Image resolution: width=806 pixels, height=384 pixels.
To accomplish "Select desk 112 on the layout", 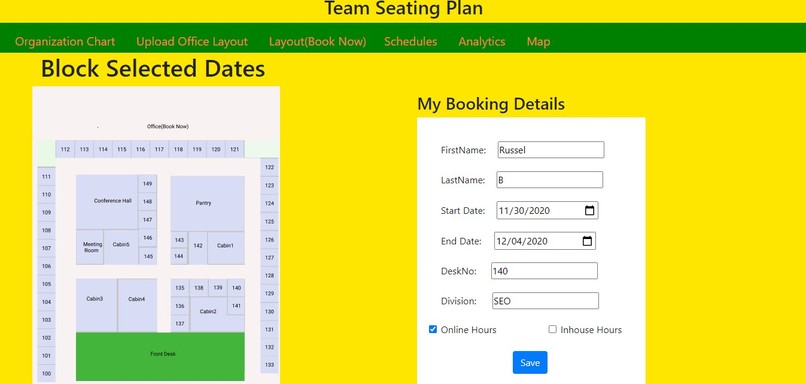I will [x=65, y=150].
